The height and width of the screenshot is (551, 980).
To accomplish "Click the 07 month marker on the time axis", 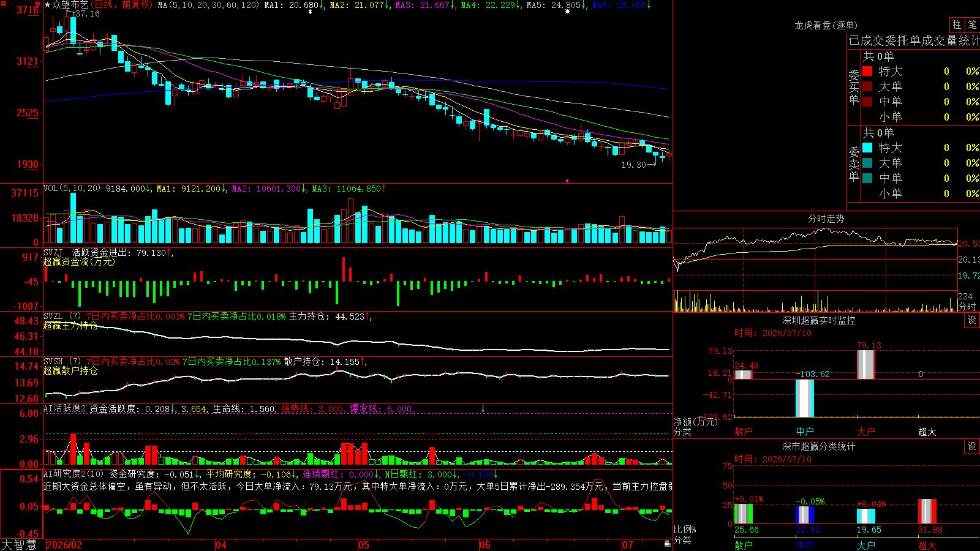I will (x=628, y=545).
